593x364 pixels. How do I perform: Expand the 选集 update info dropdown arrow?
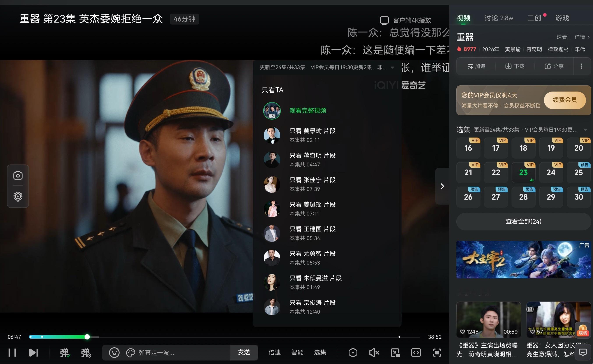coord(586,130)
